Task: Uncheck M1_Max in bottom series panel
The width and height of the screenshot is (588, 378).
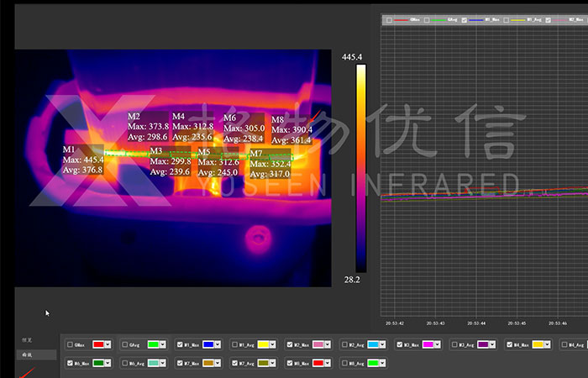Action: (180, 344)
